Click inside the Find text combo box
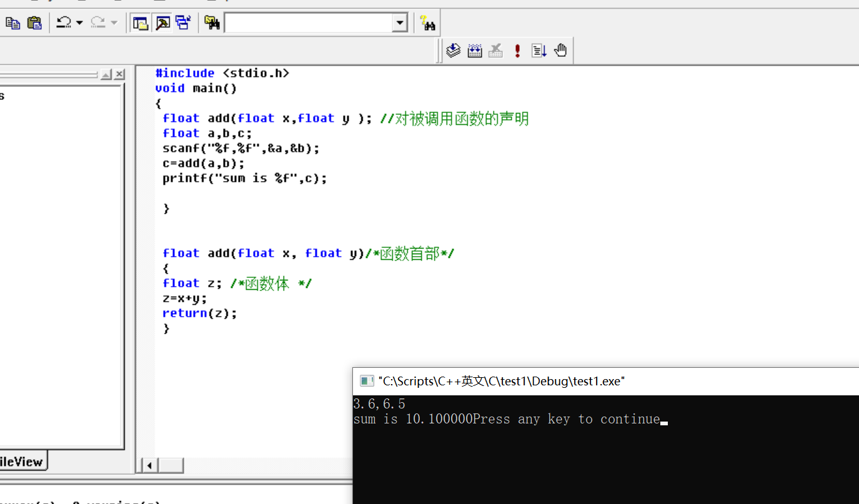This screenshot has width=859, height=504. (309, 23)
